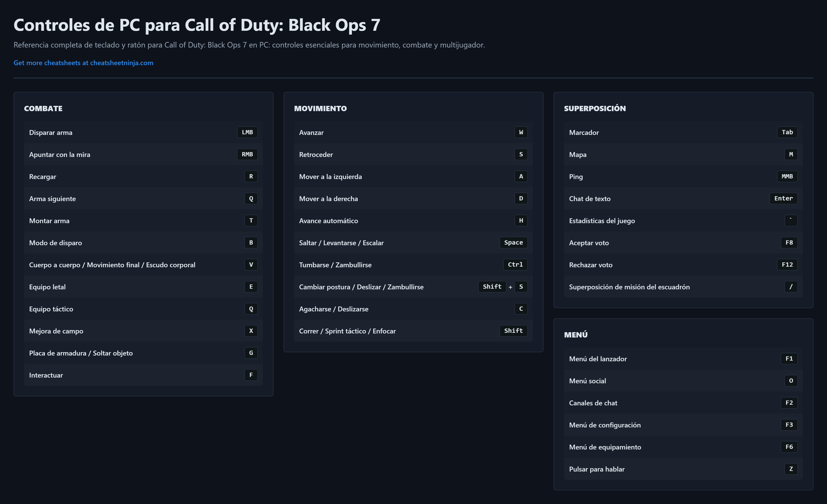827x504 pixels.
Task: Open the cheatsheetninja.com link
Action: point(83,63)
